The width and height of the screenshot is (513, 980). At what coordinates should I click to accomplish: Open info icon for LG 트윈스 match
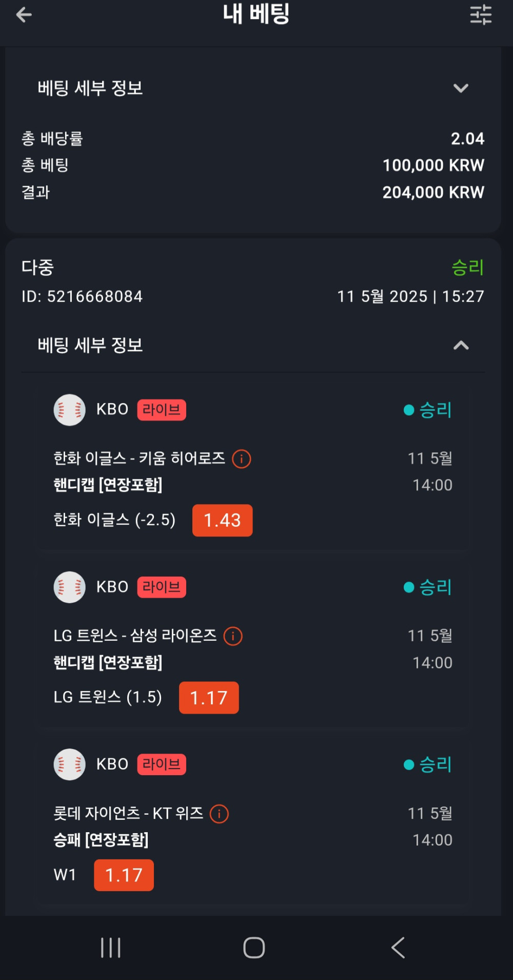point(233,637)
